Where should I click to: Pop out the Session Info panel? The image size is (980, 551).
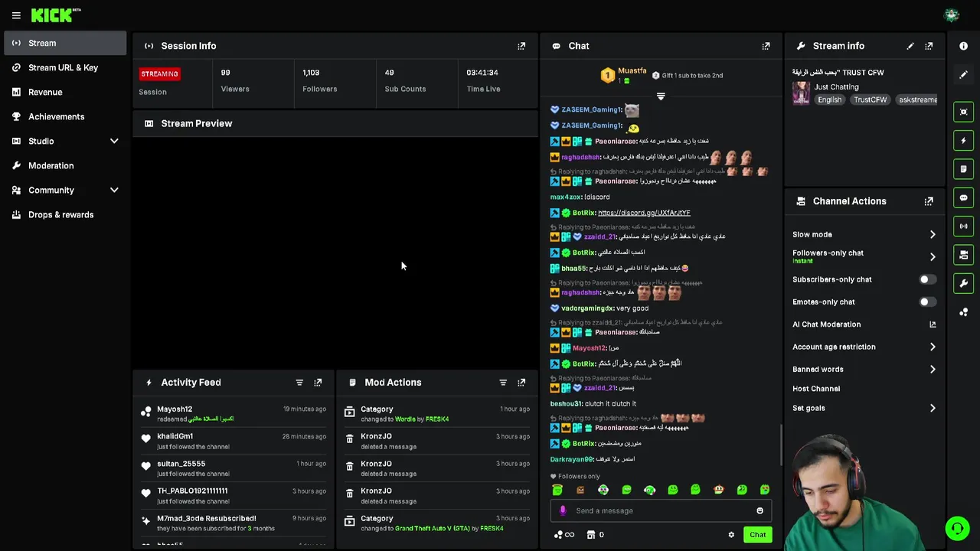521,46
